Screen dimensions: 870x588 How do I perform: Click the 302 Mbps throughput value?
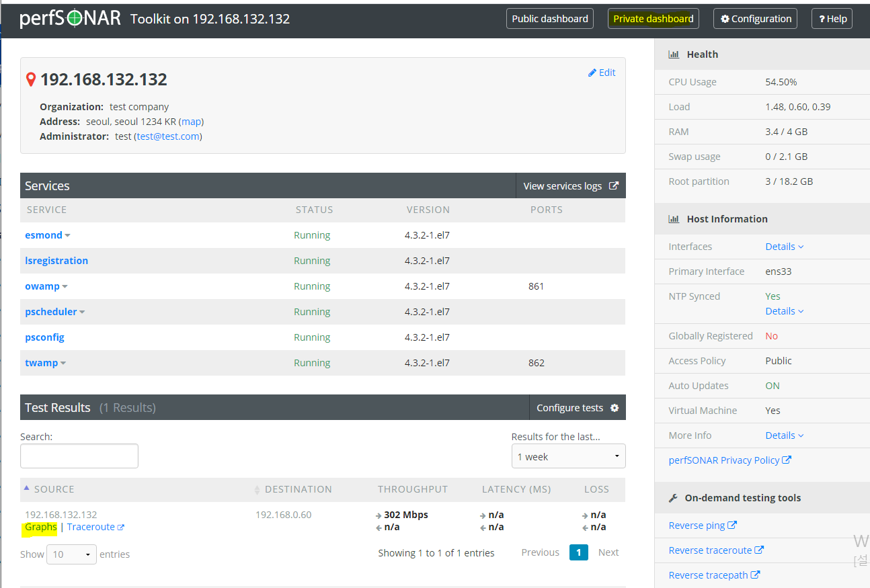[x=406, y=515]
